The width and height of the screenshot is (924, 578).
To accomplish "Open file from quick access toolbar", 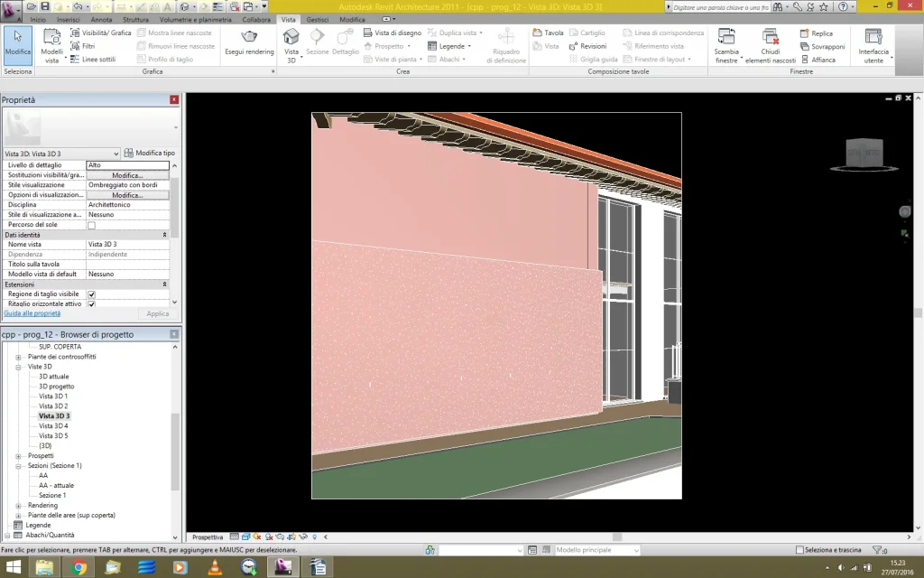I will pos(32,6).
